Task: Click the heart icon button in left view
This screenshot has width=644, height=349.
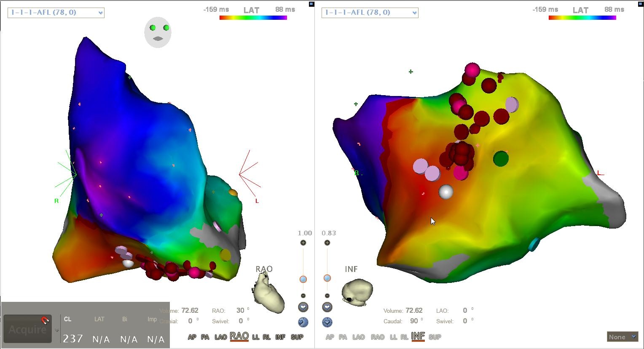Action: coord(303,307)
